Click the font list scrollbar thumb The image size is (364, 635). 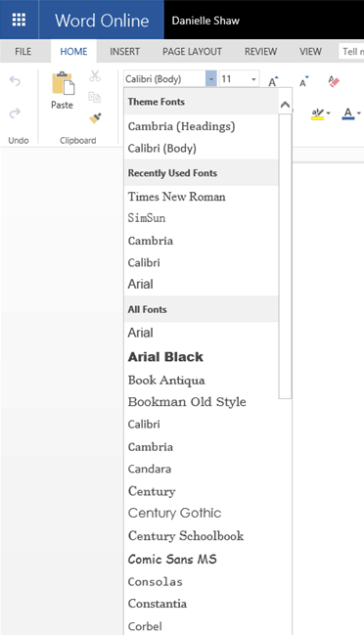(x=285, y=256)
